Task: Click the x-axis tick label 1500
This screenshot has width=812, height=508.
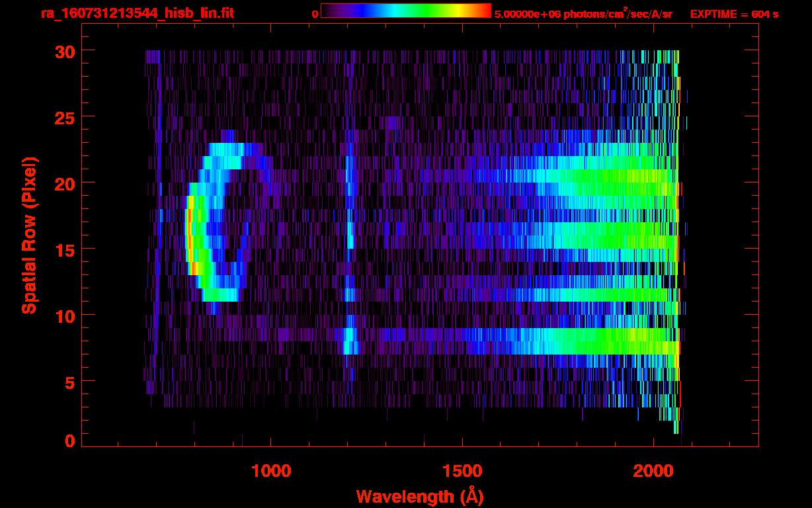Action: (x=462, y=470)
